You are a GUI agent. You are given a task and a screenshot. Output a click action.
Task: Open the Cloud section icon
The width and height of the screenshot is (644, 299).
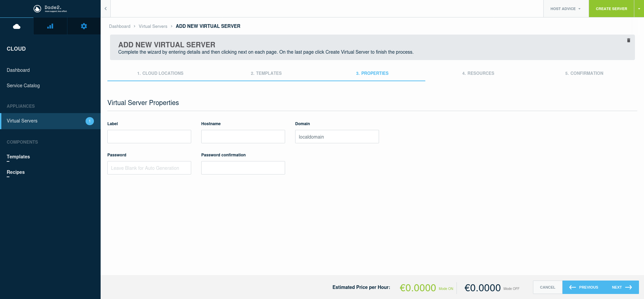(x=17, y=26)
